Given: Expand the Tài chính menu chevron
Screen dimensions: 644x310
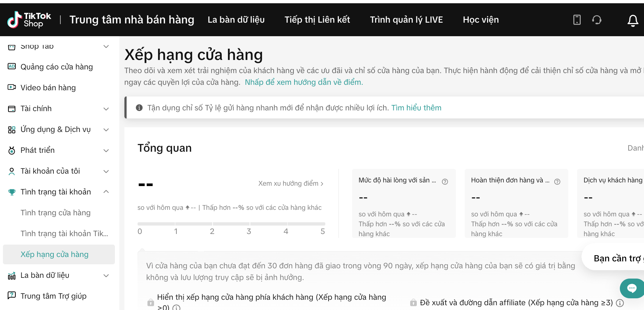Looking at the screenshot, I should click(x=106, y=109).
